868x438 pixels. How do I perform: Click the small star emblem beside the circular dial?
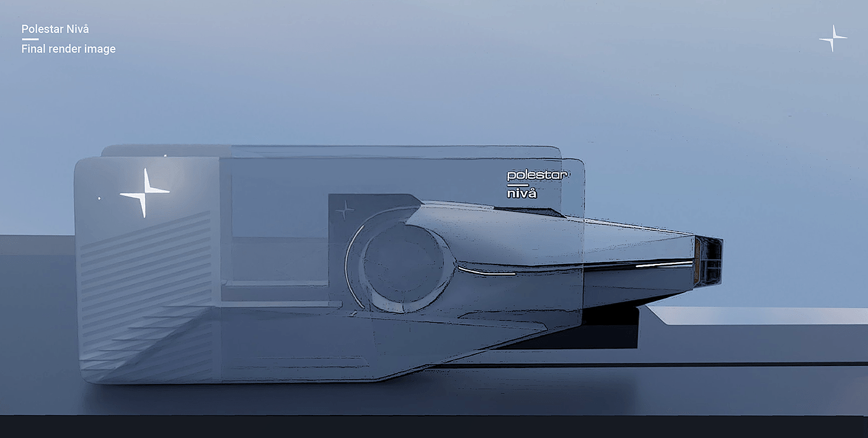pos(345,211)
